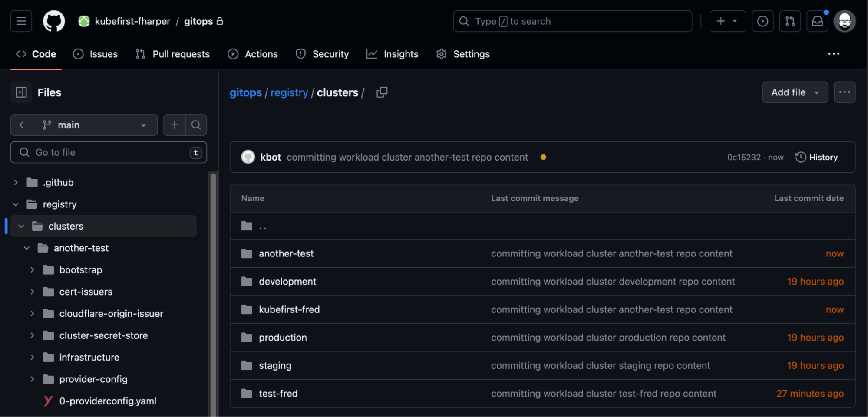Viewport: 868px width, 417px height.
Task: Click the back arrow beside the branch selector
Action: click(x=22, y=125)
